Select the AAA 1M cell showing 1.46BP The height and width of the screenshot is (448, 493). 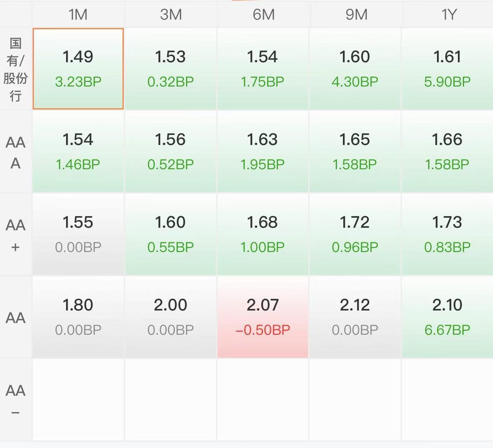pos(78,152)
